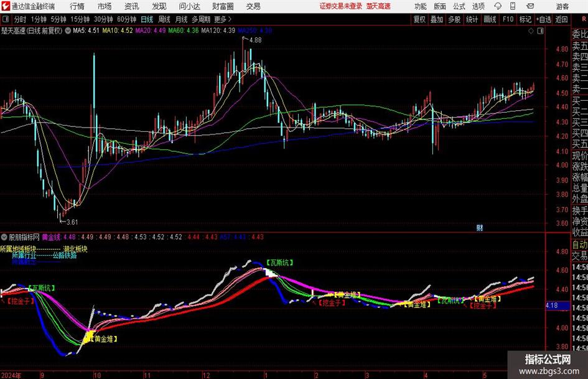Open the 版面 menu
The height and width of the screenshot is (379, 588).
(439, 6)
